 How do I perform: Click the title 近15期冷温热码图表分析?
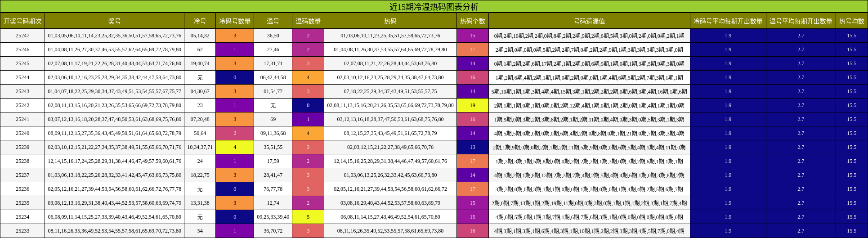point(434,7)
